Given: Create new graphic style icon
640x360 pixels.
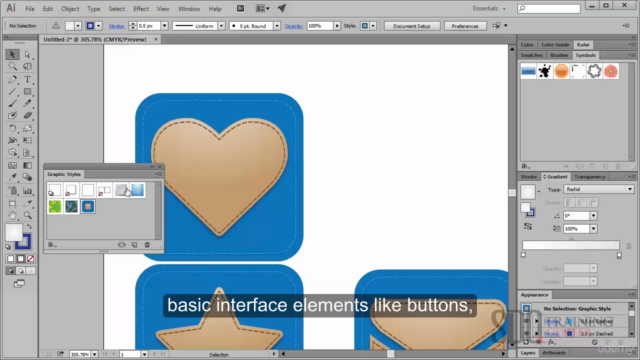Looking at the screenshot, I should tap(135, 245).
